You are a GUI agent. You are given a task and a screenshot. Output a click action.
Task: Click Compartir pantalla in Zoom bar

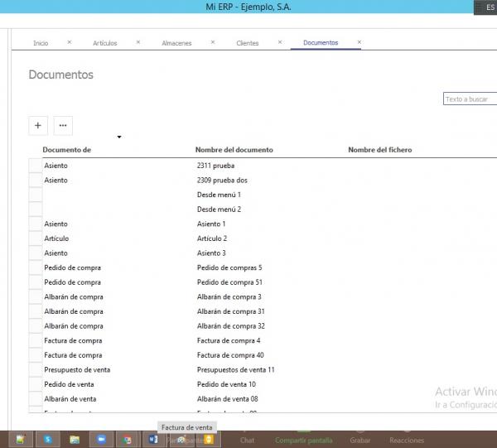(304, 440)
